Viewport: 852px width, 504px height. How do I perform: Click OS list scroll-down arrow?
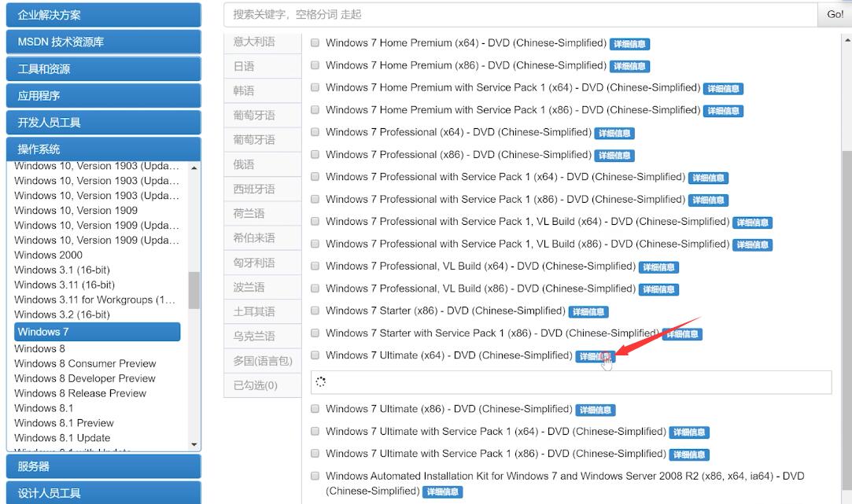click(194, 445)
